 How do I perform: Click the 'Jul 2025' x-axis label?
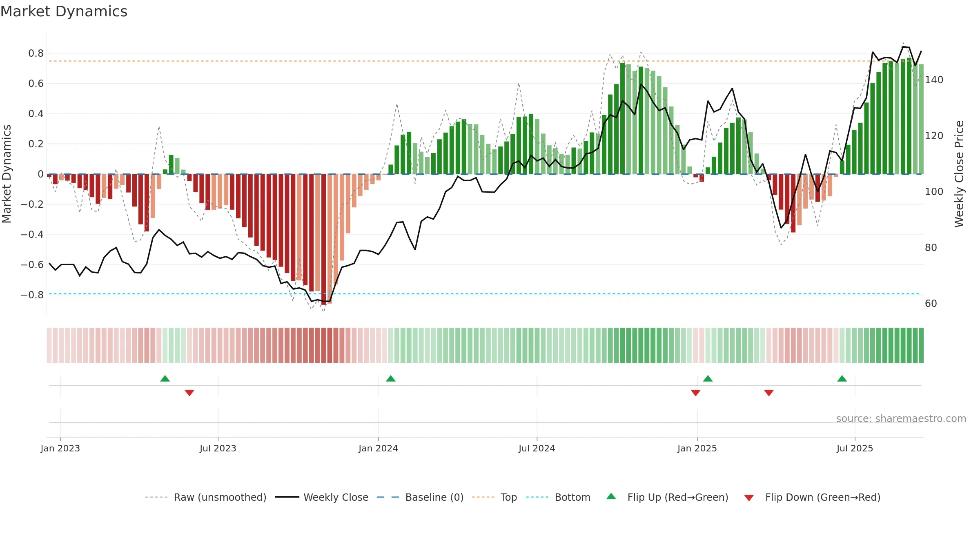[855, 448]
